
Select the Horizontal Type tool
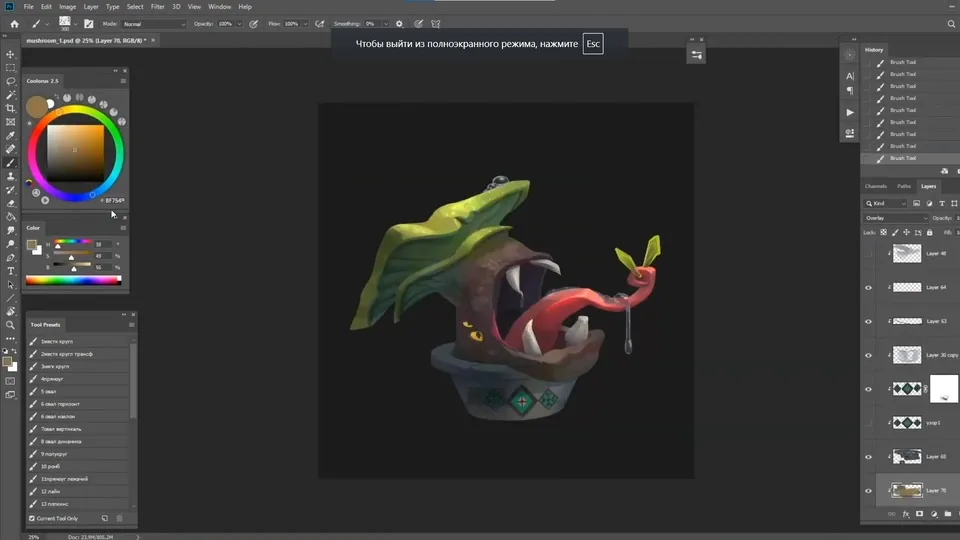tap(10, 271)
